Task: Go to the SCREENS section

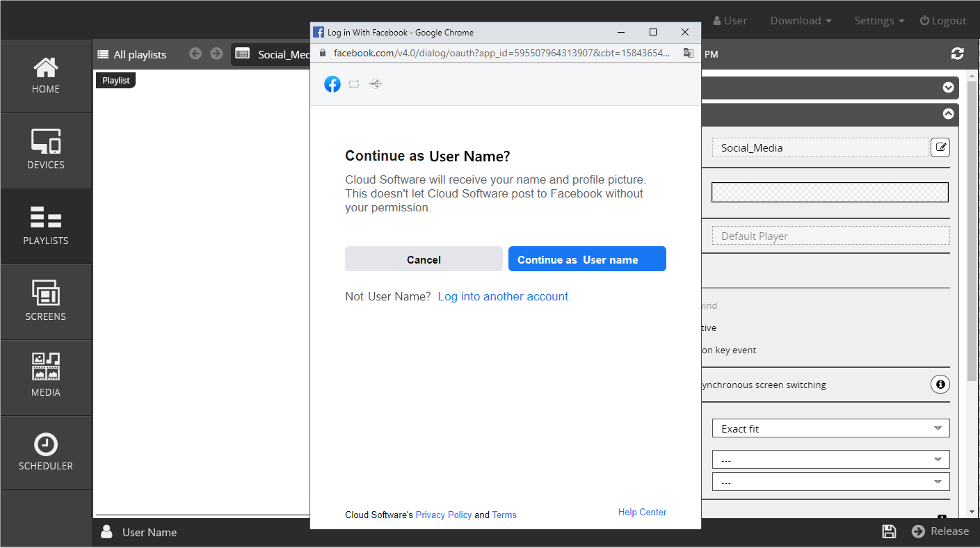Action: point(46,302)
